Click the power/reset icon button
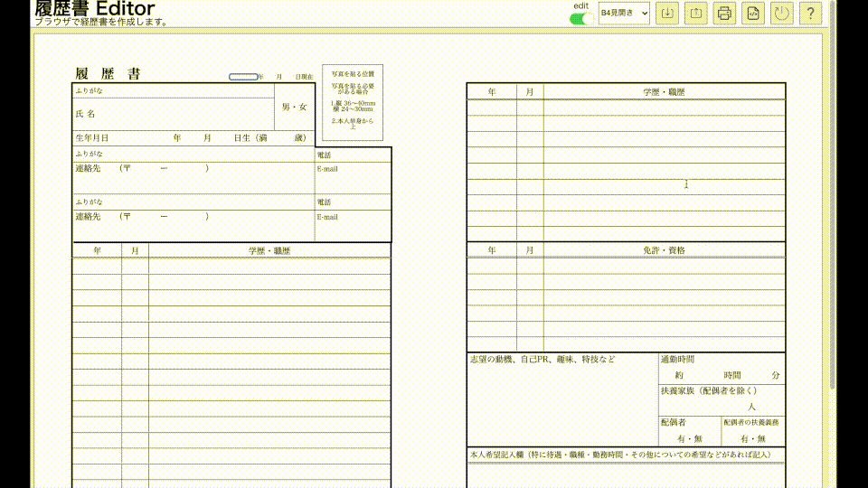This screenshot has height=488, width=868. [781, 14]
